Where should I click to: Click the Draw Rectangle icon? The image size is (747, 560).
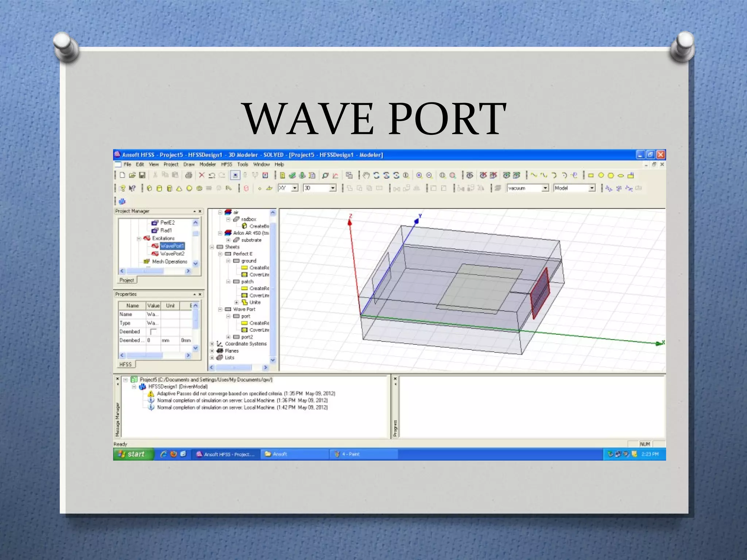click(591, 175)
